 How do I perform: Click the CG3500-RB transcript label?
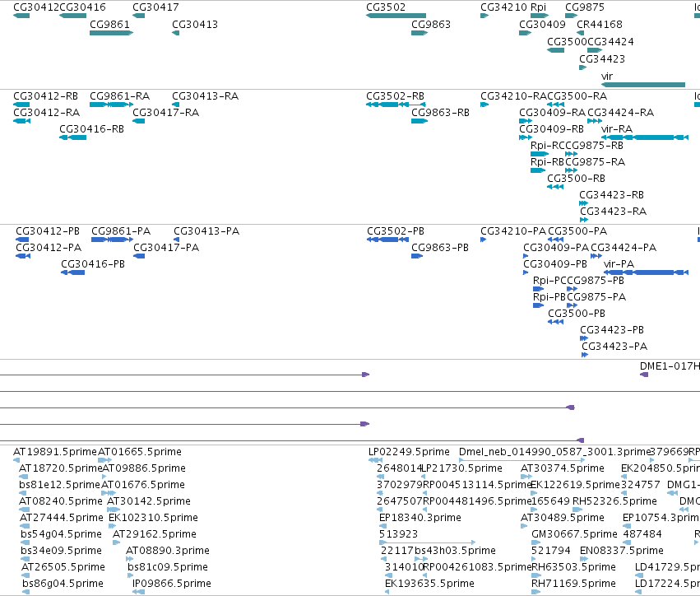pos(577,179)
